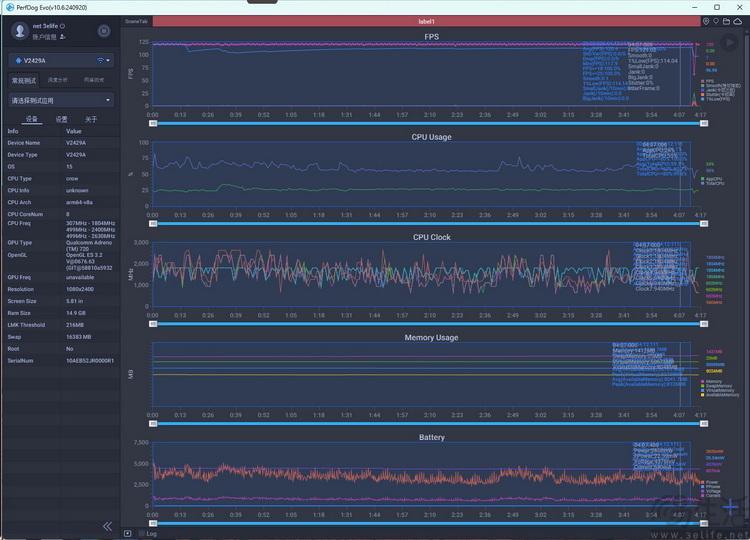This screenshot has width=750, height=540.
Task: Click the FPS chart title
Action: pos(431,37)
